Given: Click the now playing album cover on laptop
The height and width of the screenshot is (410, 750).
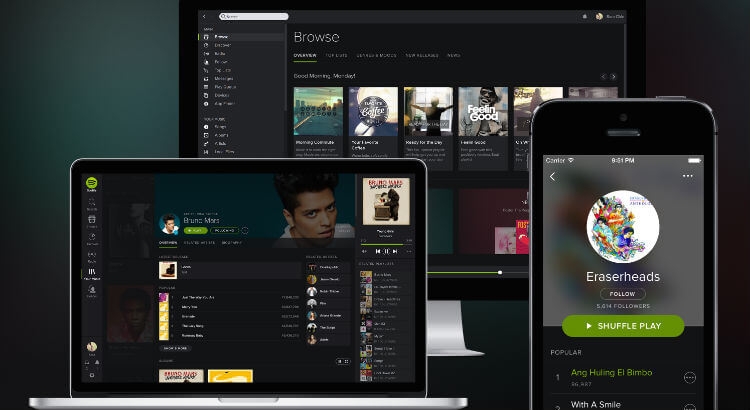Looking at the screenshot, I should coord(386,201).
